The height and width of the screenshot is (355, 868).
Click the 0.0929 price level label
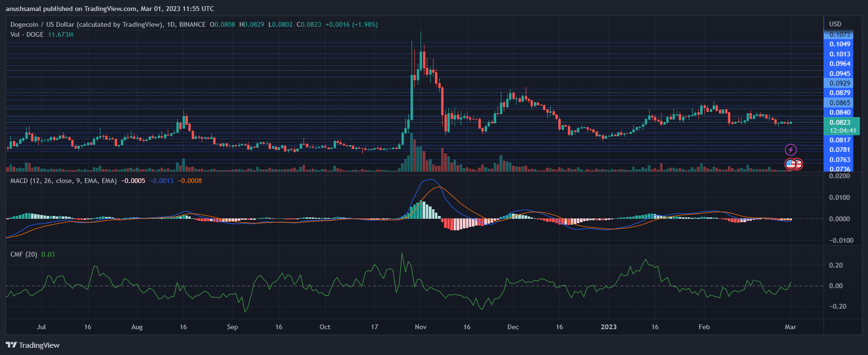tap(838, 83)
